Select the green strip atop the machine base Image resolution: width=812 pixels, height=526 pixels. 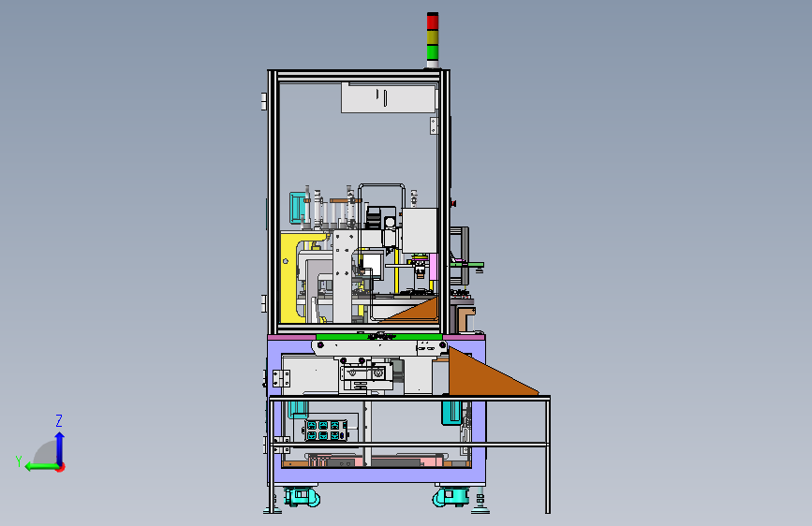click(x=379, y=337)
